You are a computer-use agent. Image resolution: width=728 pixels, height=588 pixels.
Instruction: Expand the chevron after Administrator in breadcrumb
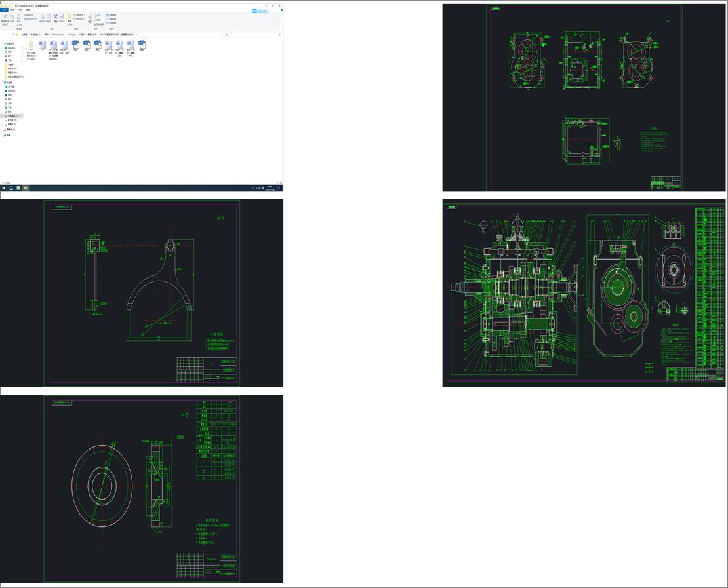[66, 35]
